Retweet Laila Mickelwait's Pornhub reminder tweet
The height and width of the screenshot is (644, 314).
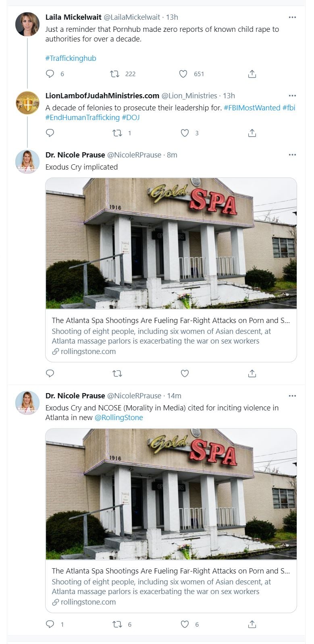(x=115, y=74)
